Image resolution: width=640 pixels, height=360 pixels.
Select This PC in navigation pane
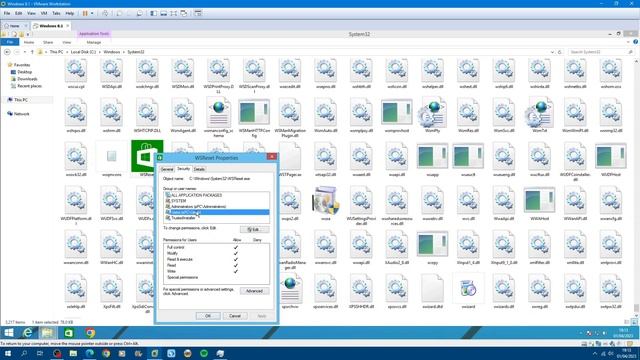pos(21,100)
